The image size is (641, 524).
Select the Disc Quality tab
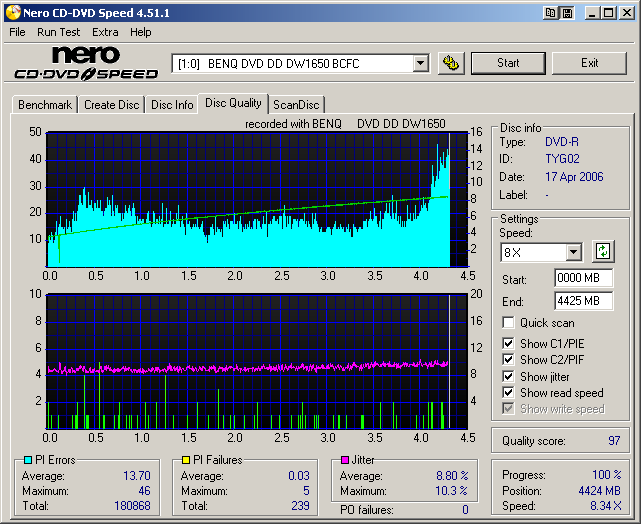click(x=233, y=103)
